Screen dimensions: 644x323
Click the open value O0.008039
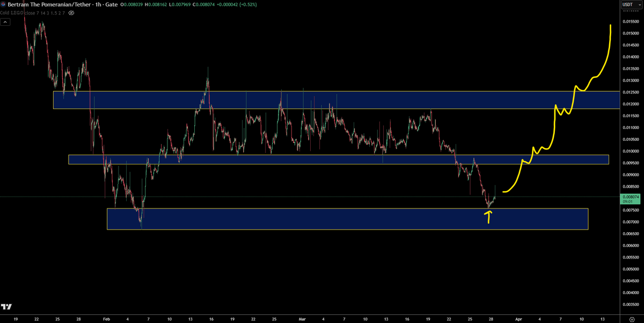tap(132, 5)
